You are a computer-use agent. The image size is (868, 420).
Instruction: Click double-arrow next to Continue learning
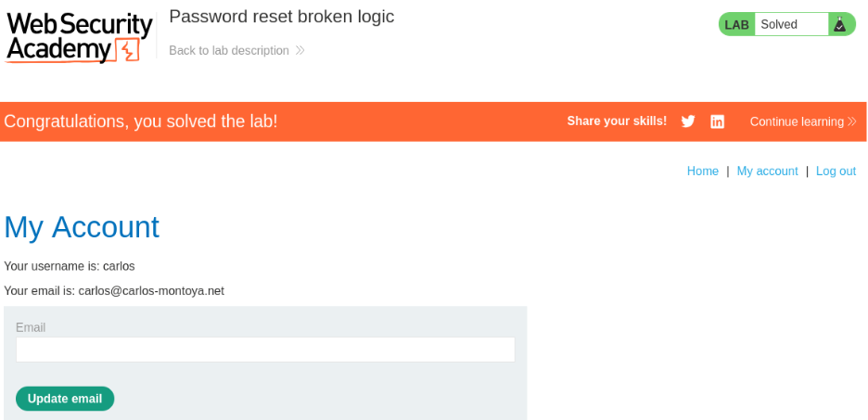click(851, 121)
